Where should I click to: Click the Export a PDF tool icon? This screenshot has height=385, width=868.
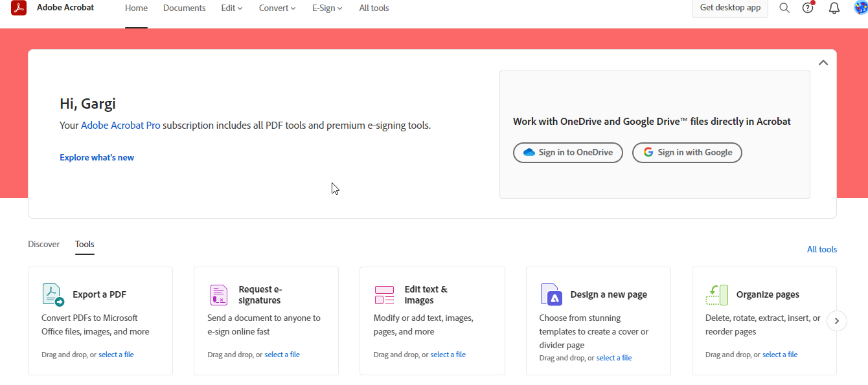53,294
